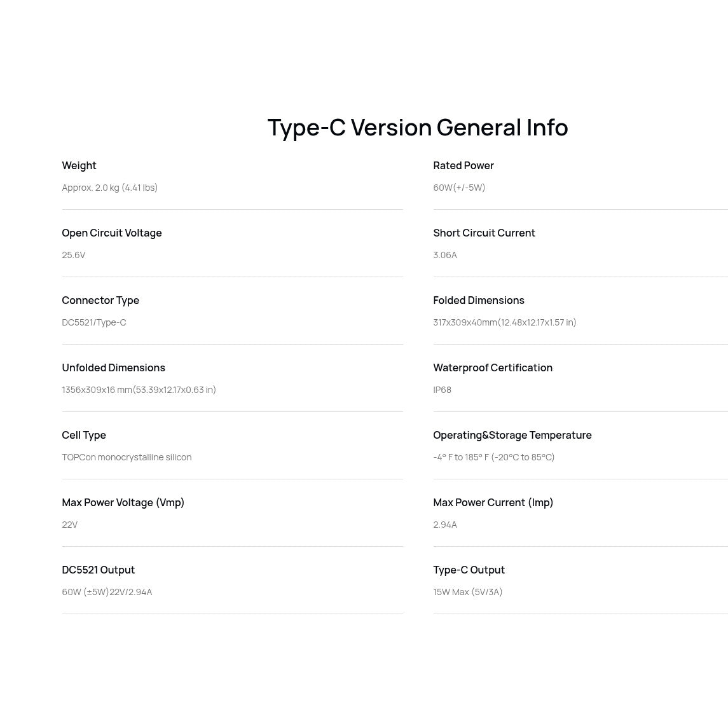The image size is (728, 728).
Task: Click the IP68 certification value
Action: pos(442,390)
